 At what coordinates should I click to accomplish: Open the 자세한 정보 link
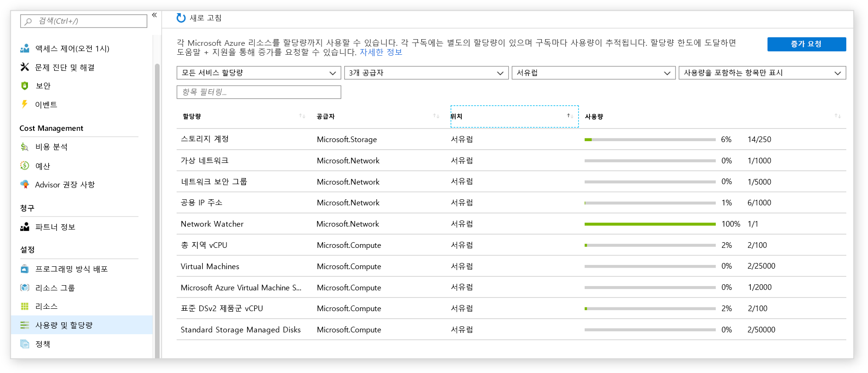(x=381, y=52)
